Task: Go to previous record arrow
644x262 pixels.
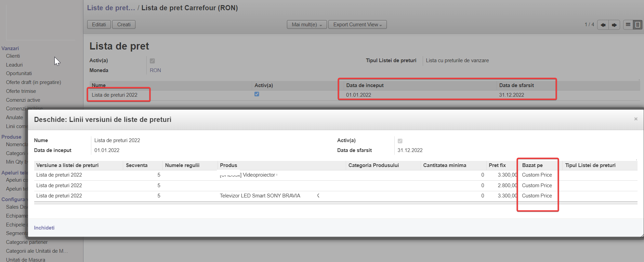Action: (x=603, y=25)
